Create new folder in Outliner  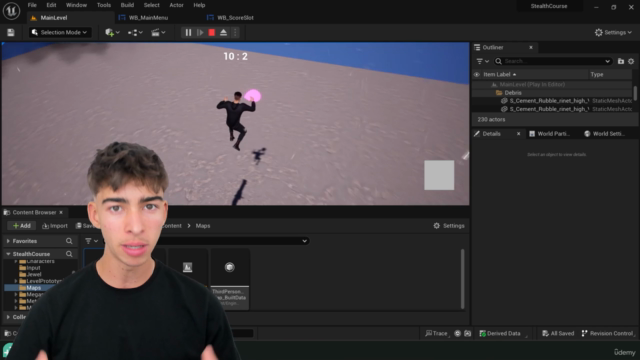point(621,61)
